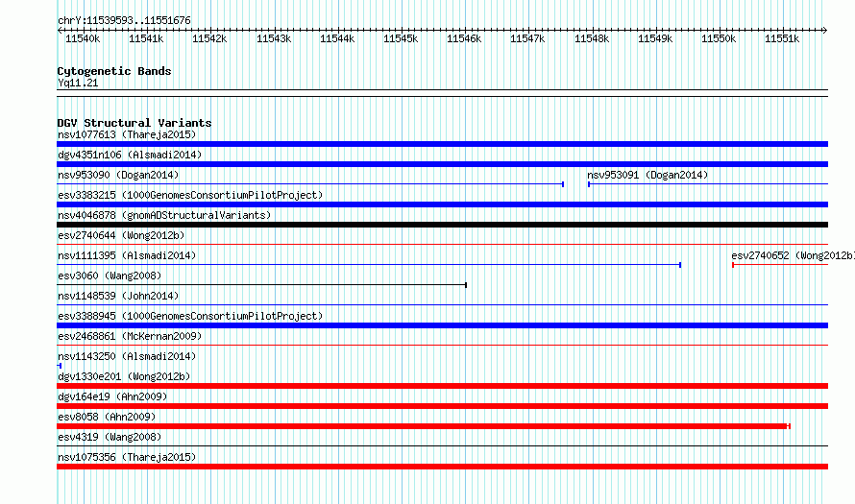Open the nsv1148539 (John2014) label
This screenshot has width=855, height=504.
(x=118, y=296)
